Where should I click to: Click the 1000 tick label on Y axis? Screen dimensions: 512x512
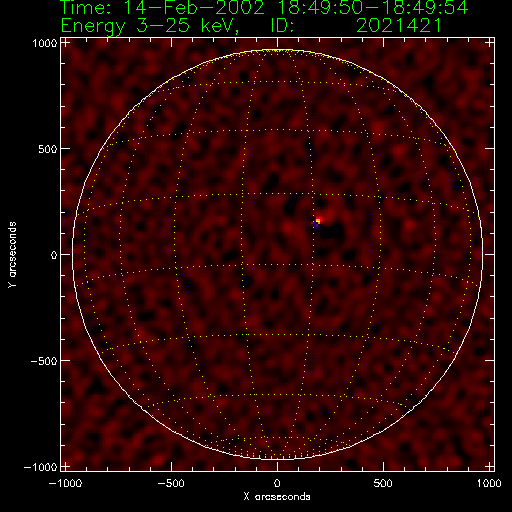coord(45,43)
